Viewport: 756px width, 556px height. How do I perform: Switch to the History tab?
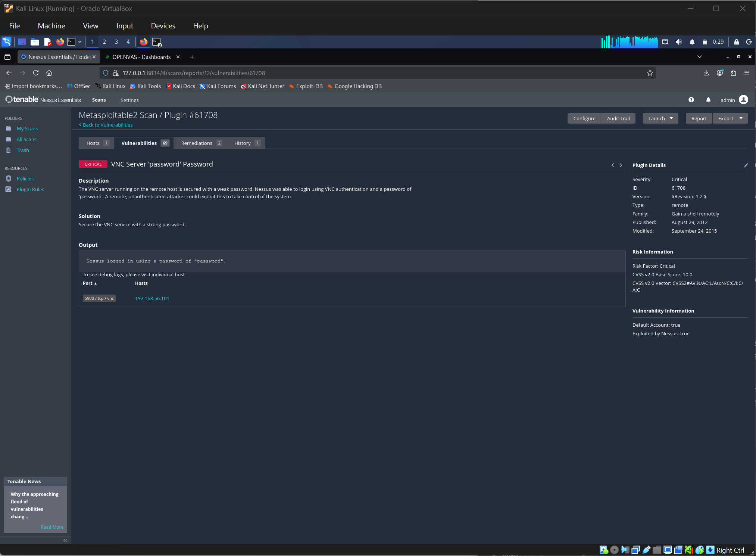click(247, 143)
